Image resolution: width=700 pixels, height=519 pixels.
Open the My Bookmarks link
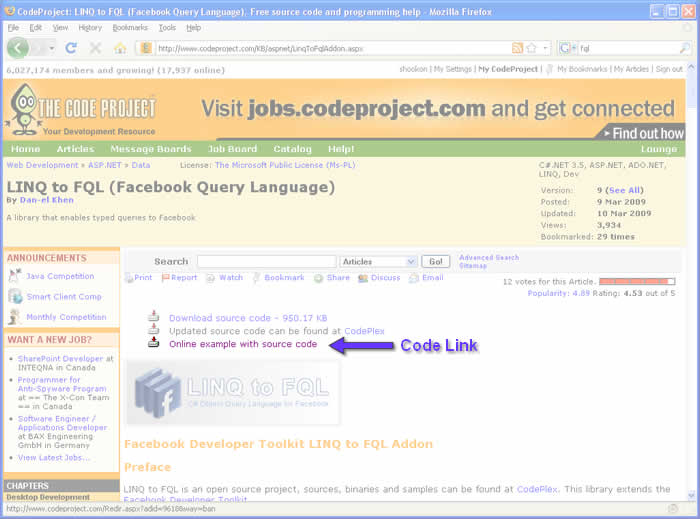(582, 69)
